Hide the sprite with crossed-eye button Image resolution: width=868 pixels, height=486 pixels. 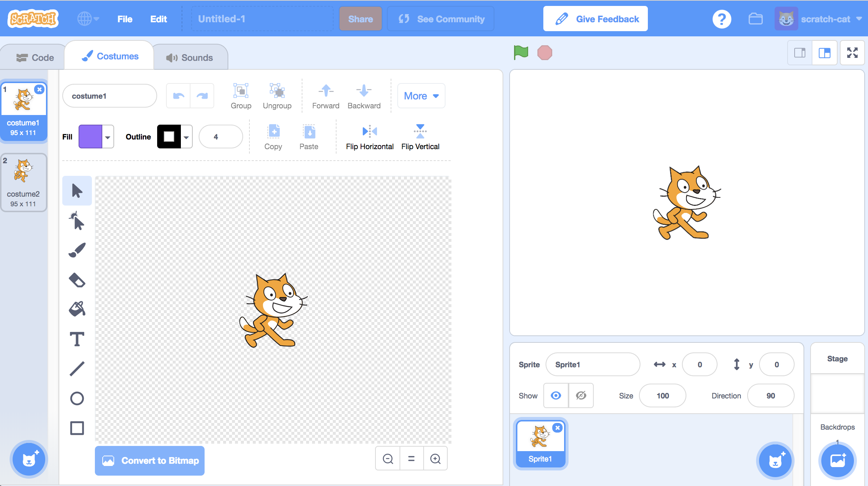click(581, 395)
